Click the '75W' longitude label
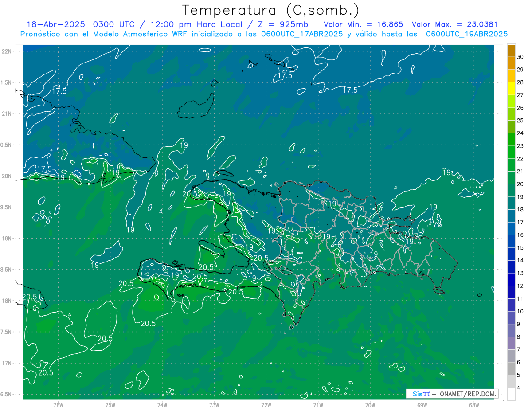The height and width of the screenshot is (411, 532). tap(110, 405)
